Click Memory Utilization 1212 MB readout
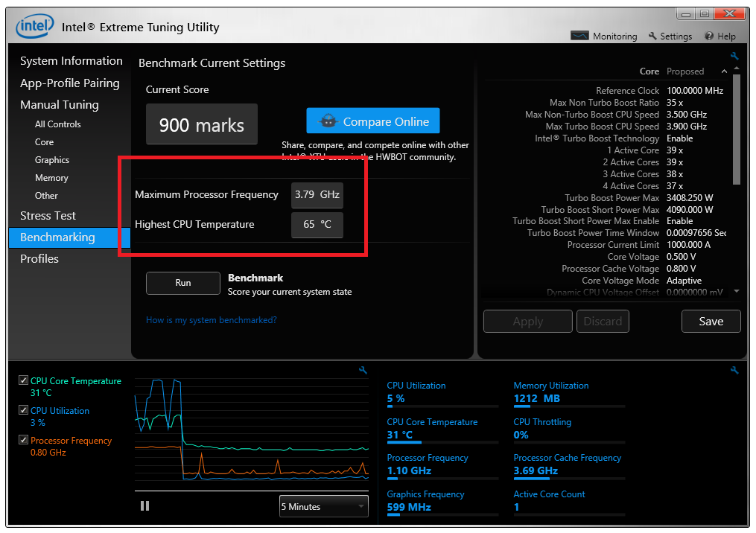Viewport: 756px width, 533px height. tap(536, 398)
